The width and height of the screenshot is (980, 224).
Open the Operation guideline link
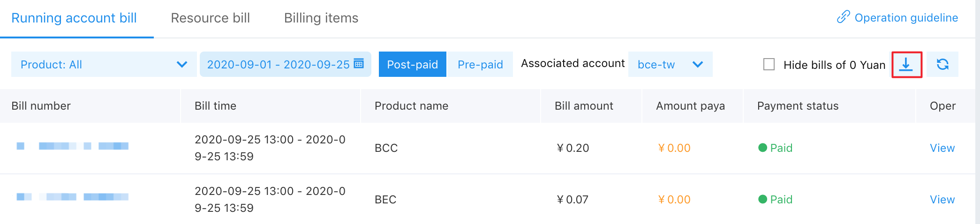906,18
